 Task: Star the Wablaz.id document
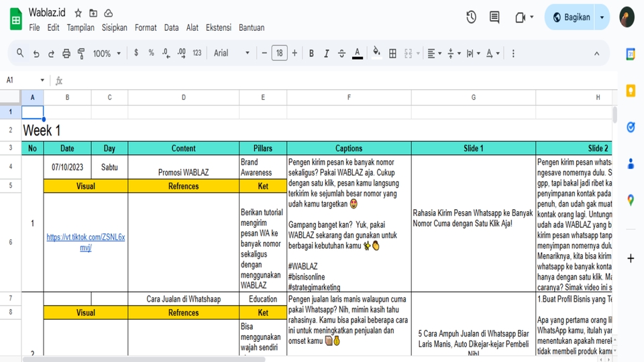tap(78, 13)
